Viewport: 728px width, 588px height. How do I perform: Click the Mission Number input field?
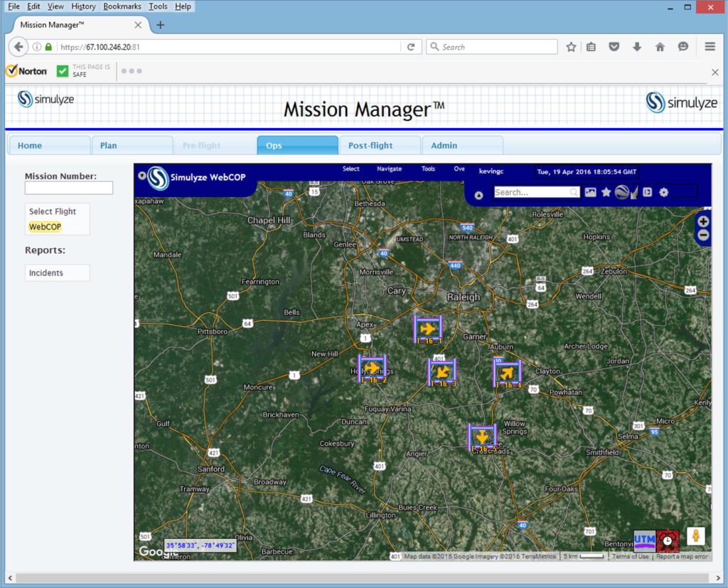[69, 188]
